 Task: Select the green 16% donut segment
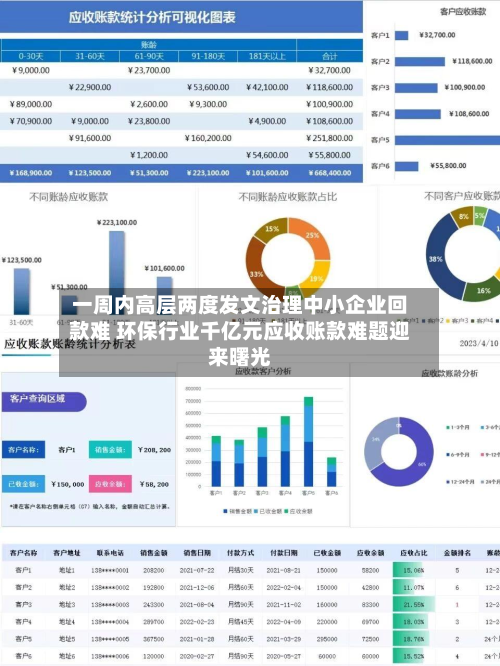483,291
